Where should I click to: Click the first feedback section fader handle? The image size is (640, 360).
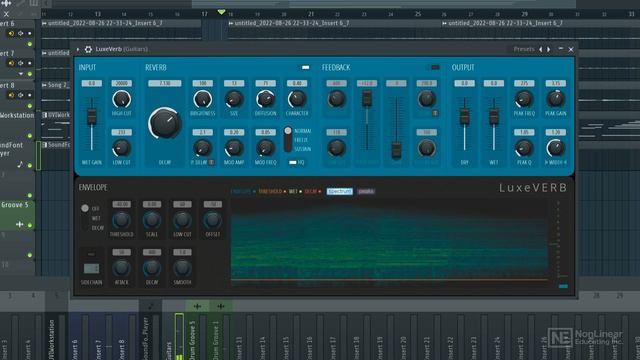(x=367, y=98)
